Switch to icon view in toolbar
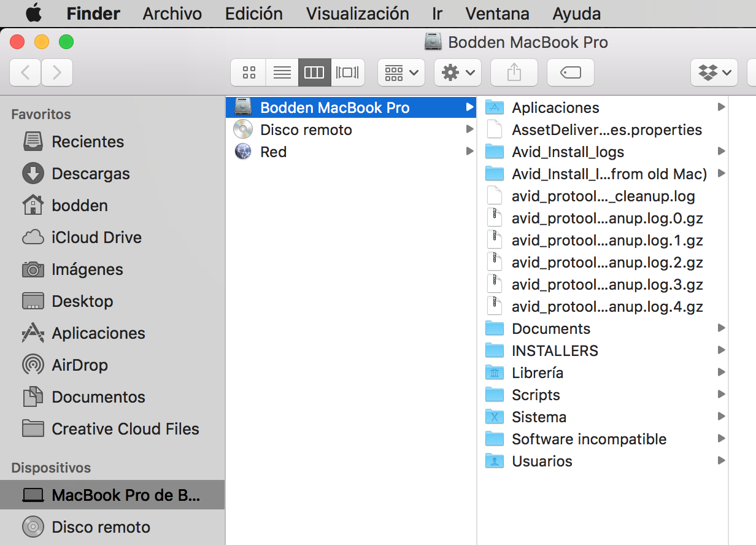The image size is (756, 545). (249, 72)
